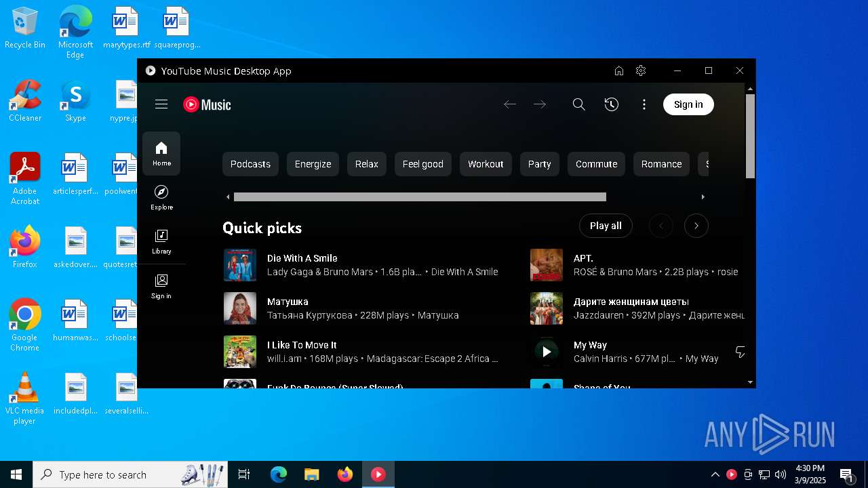The height and width of the screenshot is (488, 868).
Task: Select Sign in in the sidebar
Action: (x=161, y=287)
